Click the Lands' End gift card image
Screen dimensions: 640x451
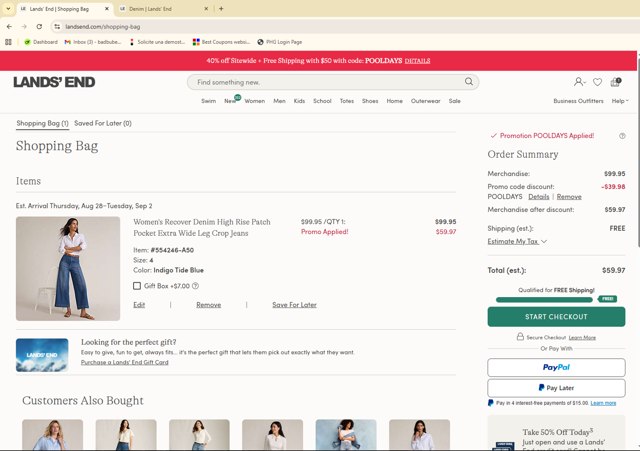42,355
